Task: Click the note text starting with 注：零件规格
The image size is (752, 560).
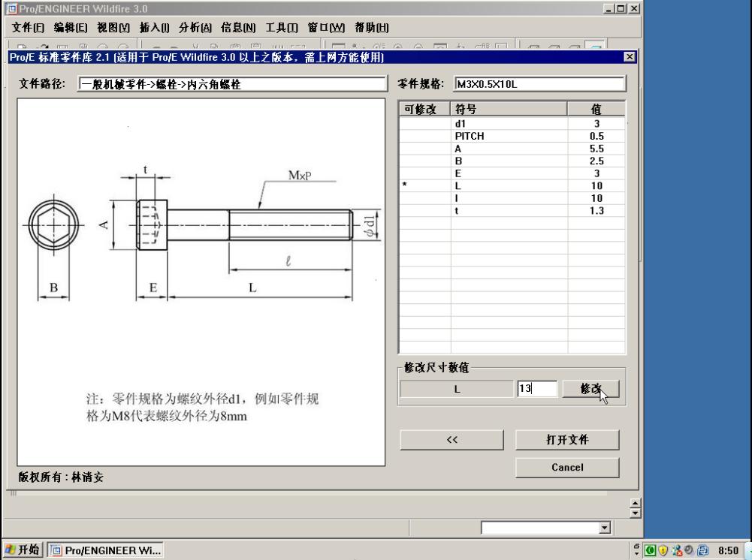Action: pos(202,407)
